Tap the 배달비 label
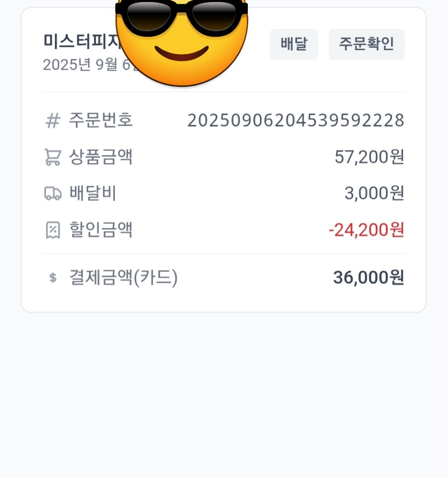The image size is (448, 478). pyautogui.click(x=93, y=193)
